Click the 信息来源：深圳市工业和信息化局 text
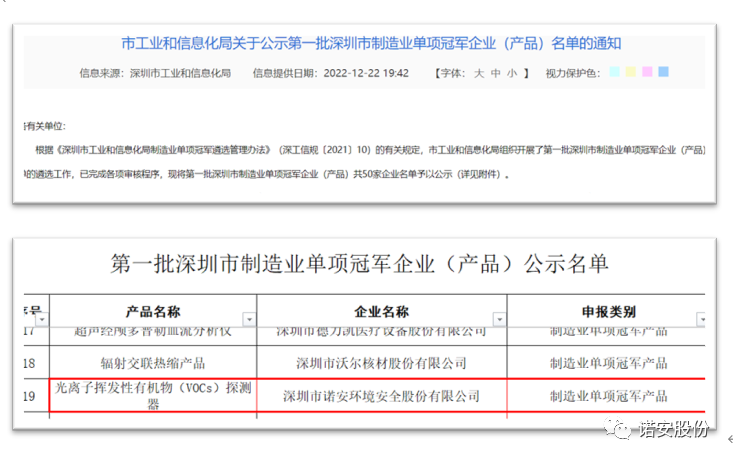 155,73
